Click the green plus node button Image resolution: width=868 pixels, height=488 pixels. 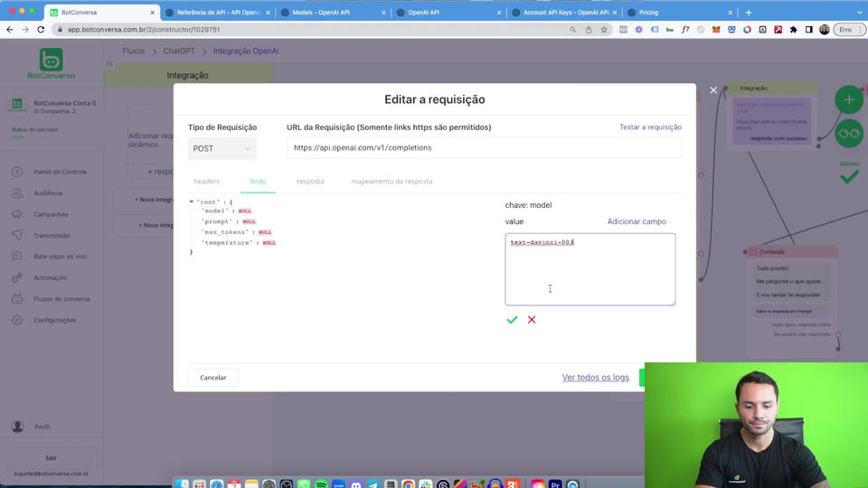pos(849,100)
